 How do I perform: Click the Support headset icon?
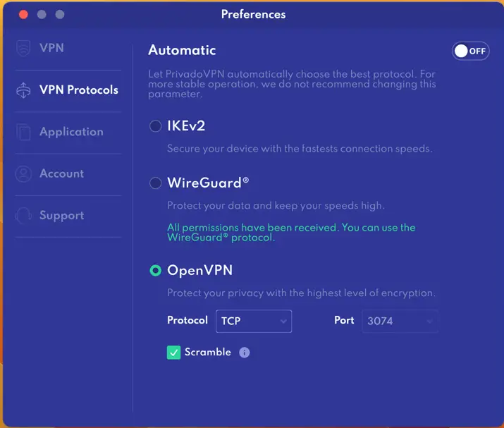[x=23, y=216]
